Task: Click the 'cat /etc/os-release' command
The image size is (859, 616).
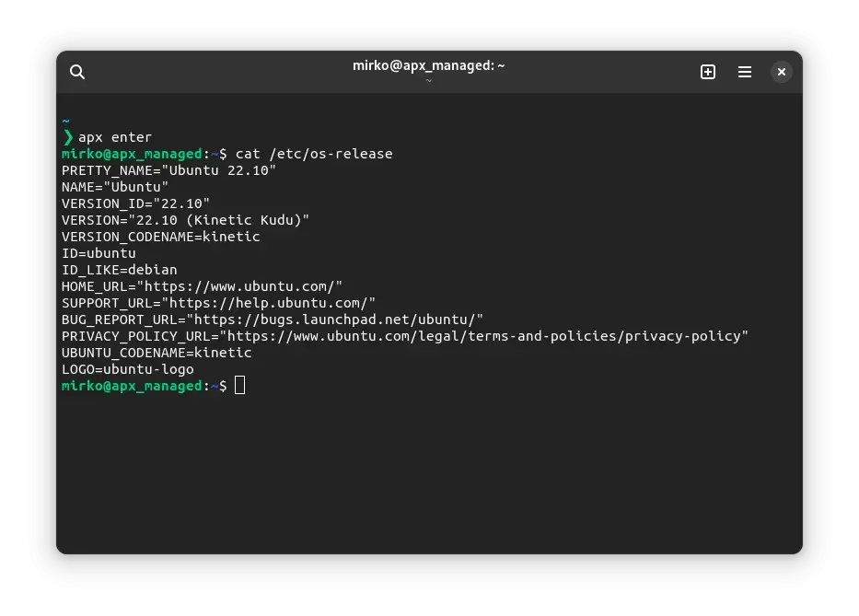Action: point(314,154)
